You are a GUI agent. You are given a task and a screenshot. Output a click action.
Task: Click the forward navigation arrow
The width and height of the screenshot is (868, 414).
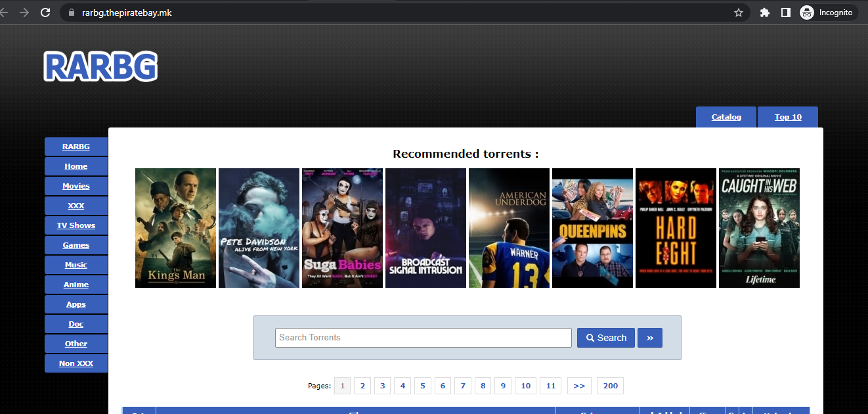coord(24,12)
